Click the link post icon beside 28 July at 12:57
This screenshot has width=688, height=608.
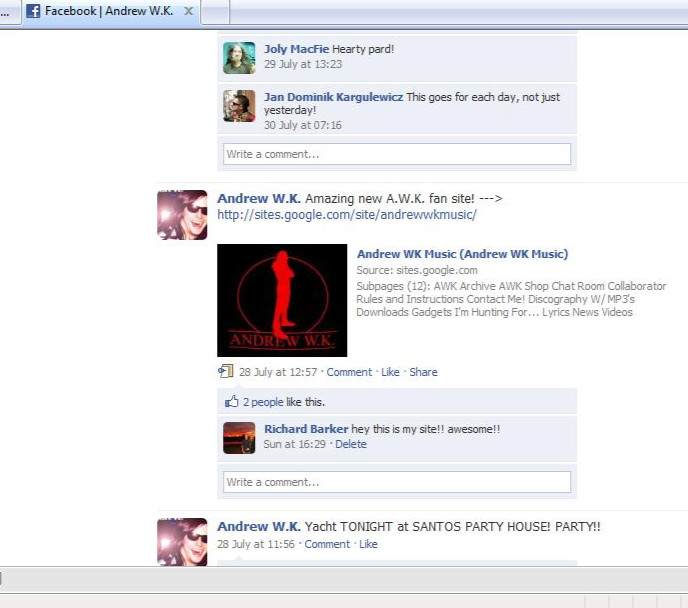(225, 372)
